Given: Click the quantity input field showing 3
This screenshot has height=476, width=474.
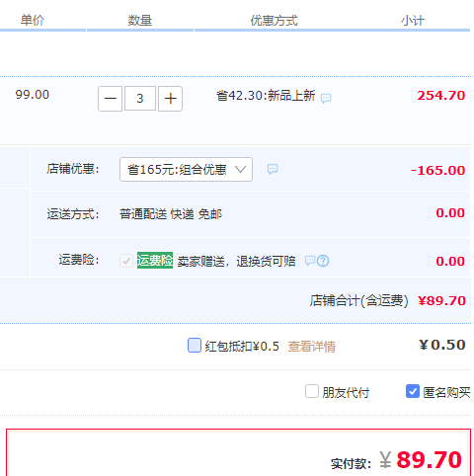Looking at the screenshot, I should point(140,99).
